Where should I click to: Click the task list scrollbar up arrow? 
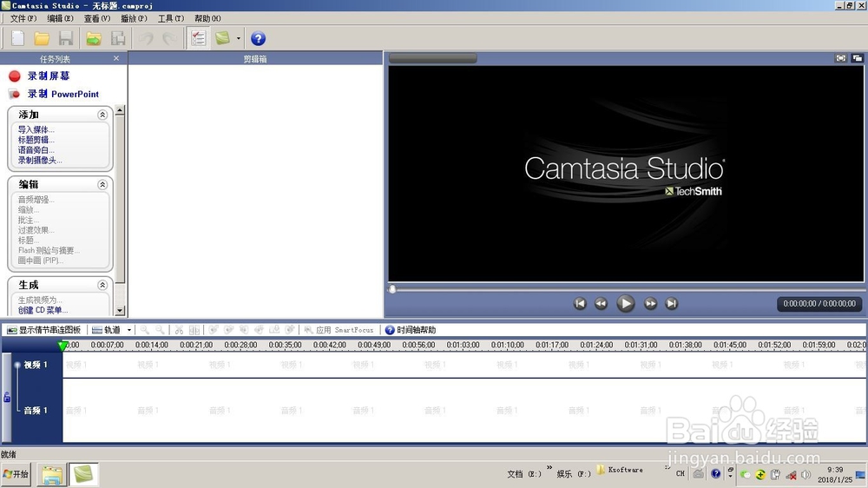pos(120,109)
